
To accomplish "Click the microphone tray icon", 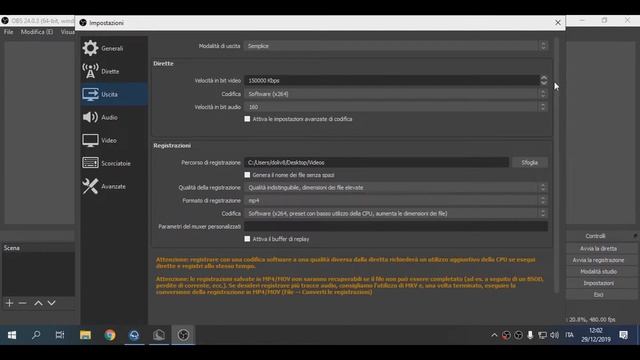I will pyautogui.click(x=530, y=335).
